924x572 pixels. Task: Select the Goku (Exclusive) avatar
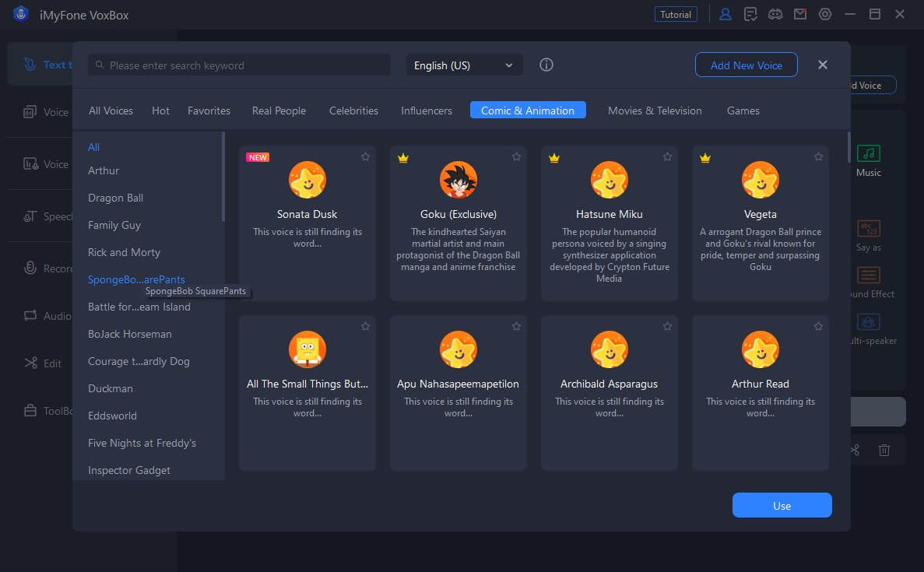(x=458, y=180)
